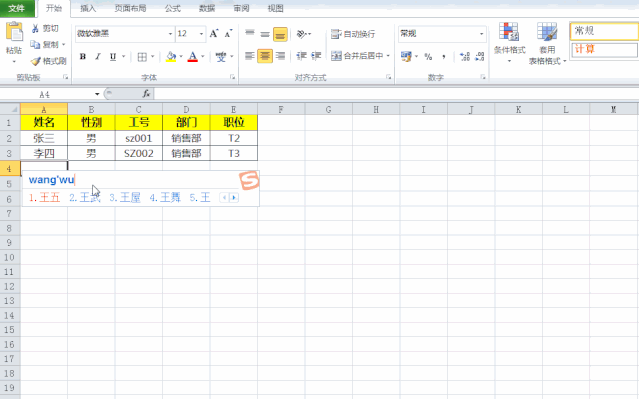
Task: Apply comma thousands separator style
Action: pyautogui.click(x=444, y=57)
